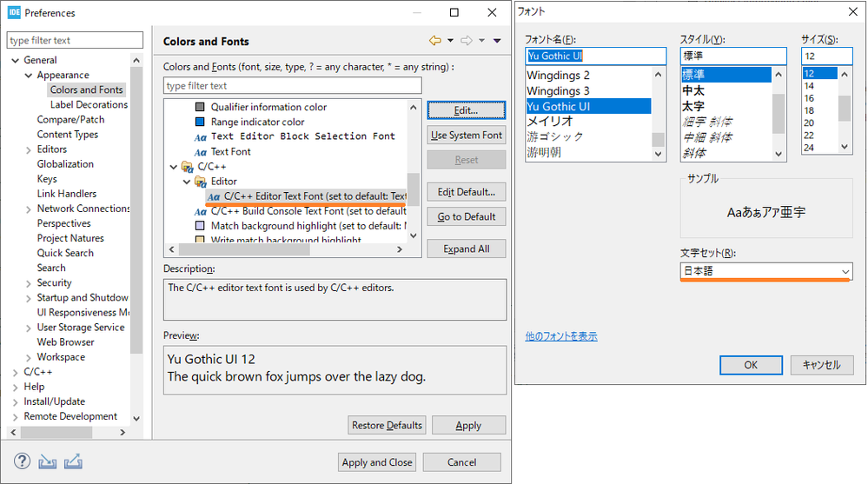This screenshot has height=484, width=868.
Task: Click the Apply button
Action: pos(468,425)
